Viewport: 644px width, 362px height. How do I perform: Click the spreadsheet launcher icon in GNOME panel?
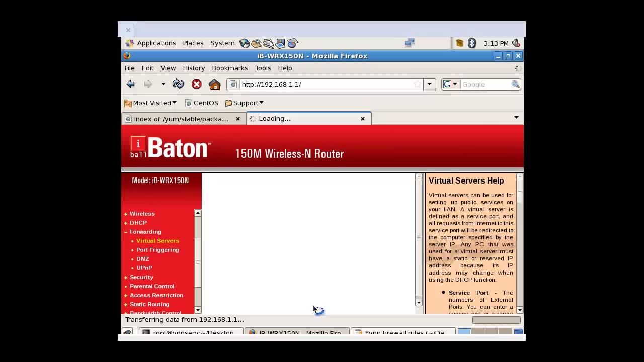point(293,43)
